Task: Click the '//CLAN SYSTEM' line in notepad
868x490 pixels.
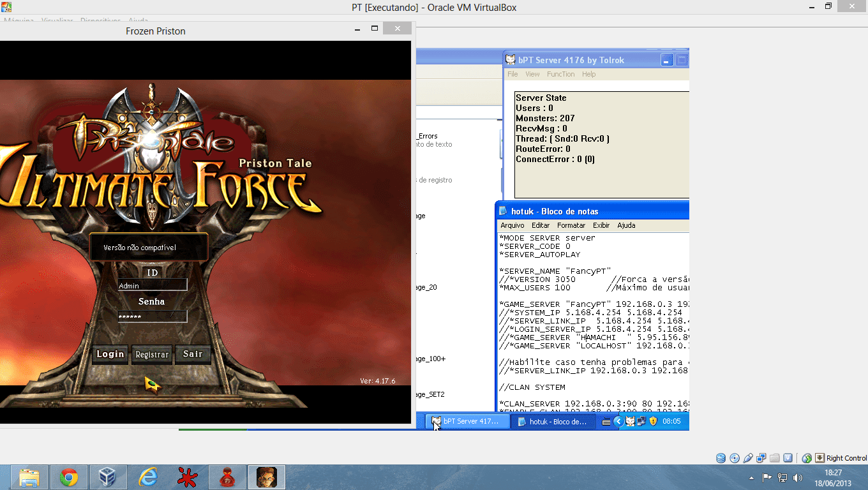Action: (x=532, y=387)
